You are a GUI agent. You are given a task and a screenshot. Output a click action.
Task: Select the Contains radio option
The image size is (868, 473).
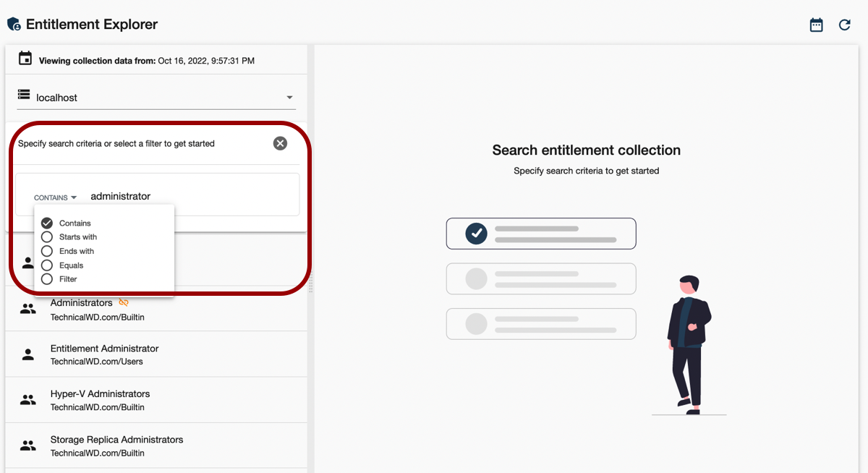(47, 223)
